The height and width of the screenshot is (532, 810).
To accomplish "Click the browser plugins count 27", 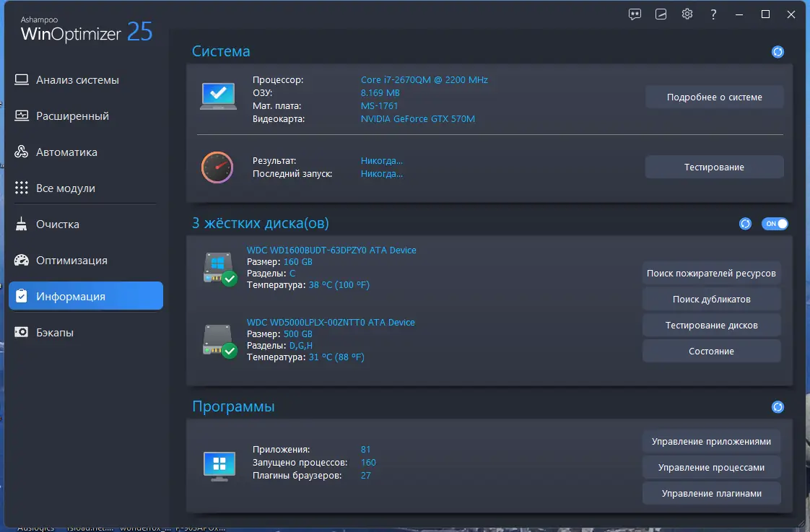I will [366, 475].
